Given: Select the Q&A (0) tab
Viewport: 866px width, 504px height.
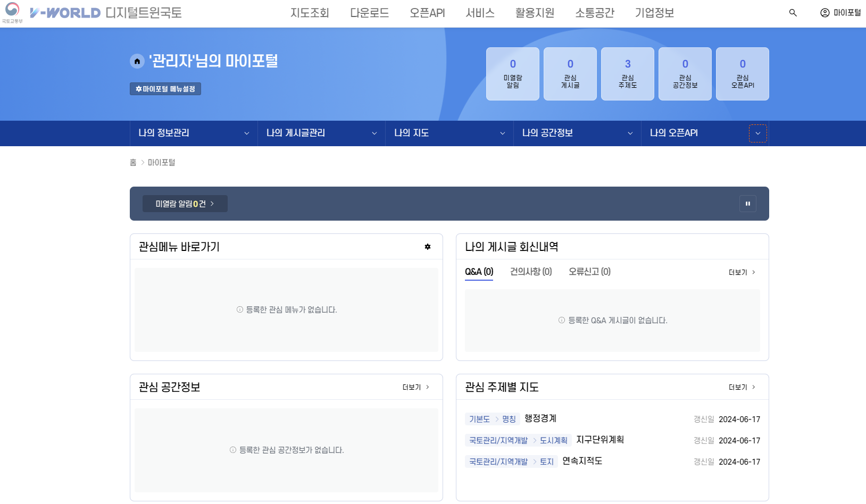Looking at the screenshot, I should [x=479, y=272].
